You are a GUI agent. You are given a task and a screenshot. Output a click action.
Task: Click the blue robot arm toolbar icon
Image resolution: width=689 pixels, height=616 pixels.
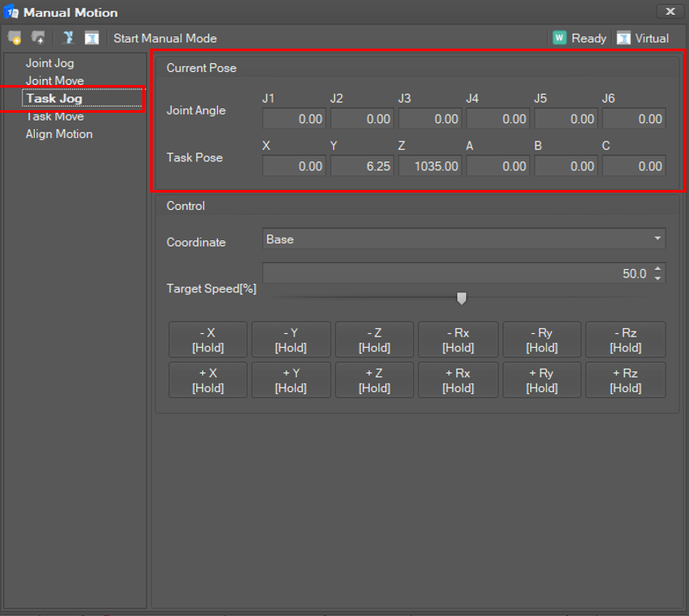coord(69,38)
